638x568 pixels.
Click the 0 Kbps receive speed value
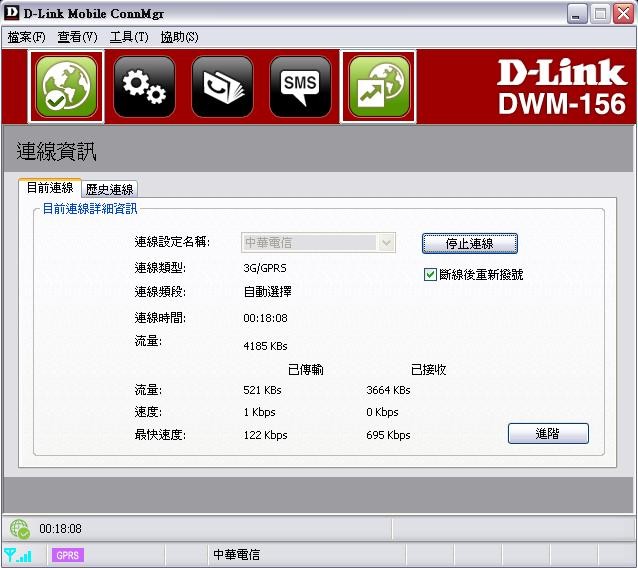pyautogui.click(x=382, y=412)
